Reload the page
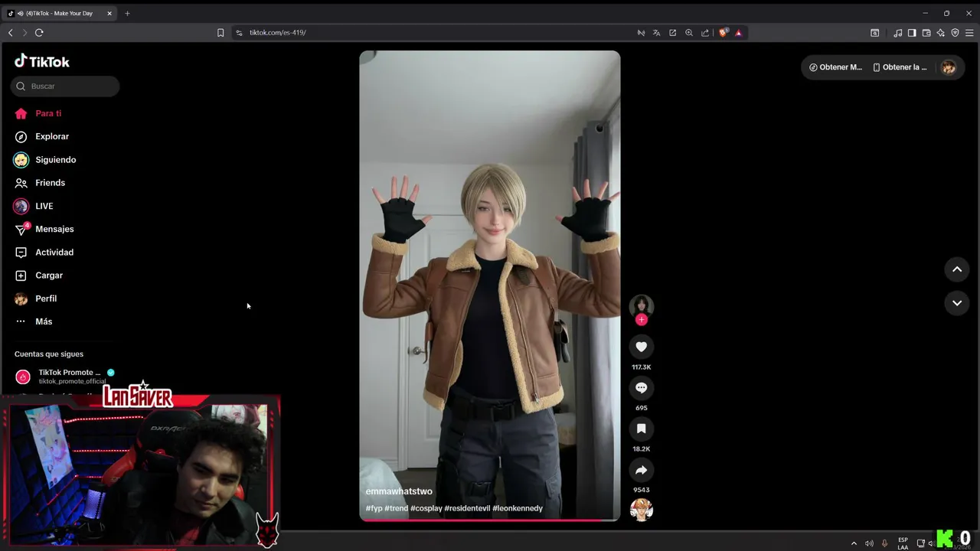Viewport: 980px width, 551px height. point(39,32)
